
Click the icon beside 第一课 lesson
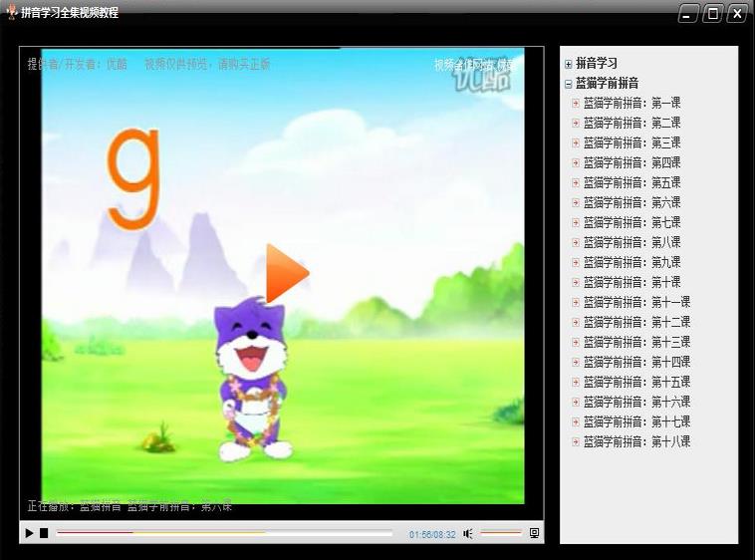[576, 103]
